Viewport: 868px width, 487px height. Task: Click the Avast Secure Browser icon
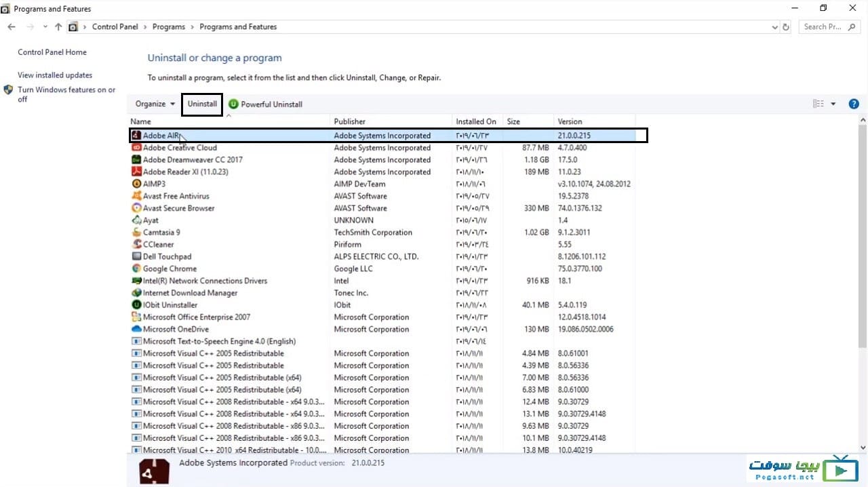(x=136, y=208)
